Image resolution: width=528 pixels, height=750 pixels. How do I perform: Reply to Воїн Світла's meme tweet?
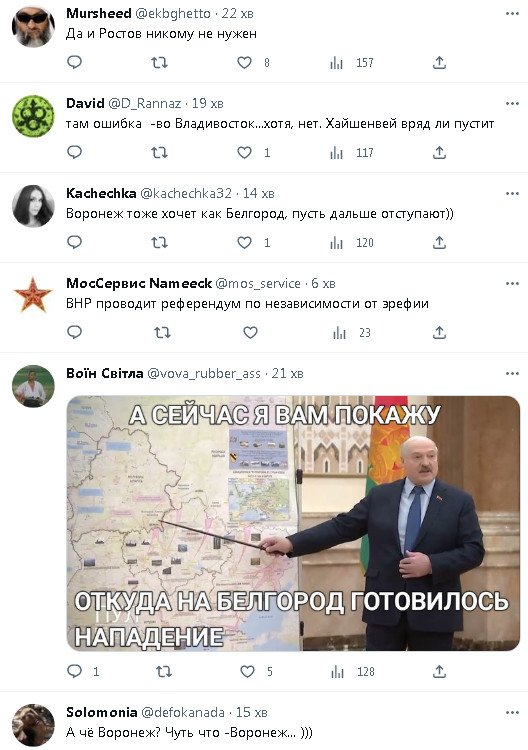[x=74, y=672]
